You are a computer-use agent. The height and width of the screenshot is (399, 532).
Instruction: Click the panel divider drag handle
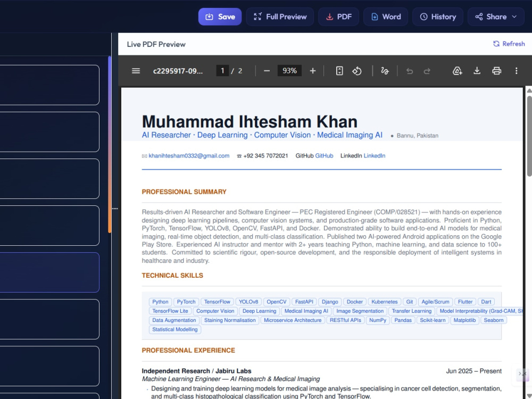tap(115, 209)
